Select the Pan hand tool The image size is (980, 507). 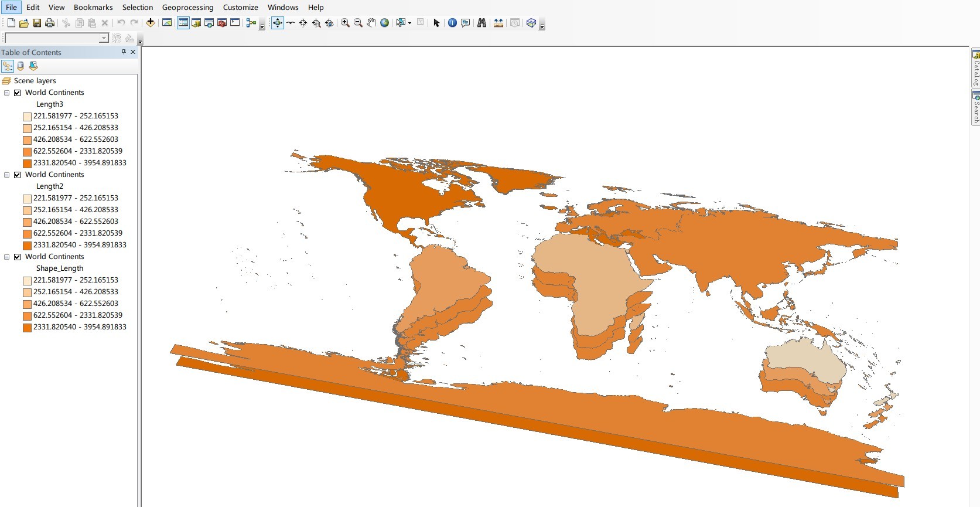tap(371, 23)
